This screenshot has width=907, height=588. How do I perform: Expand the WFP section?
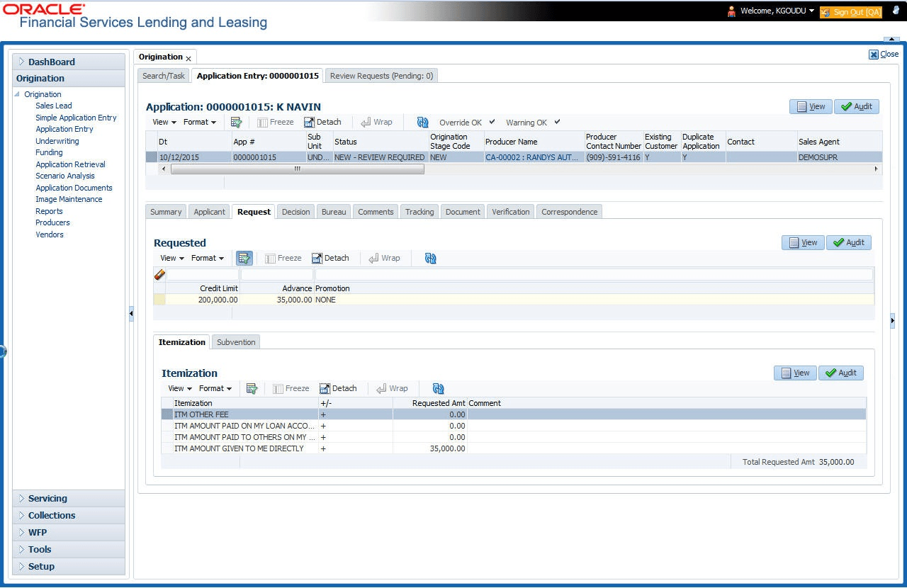click(69, 533)
